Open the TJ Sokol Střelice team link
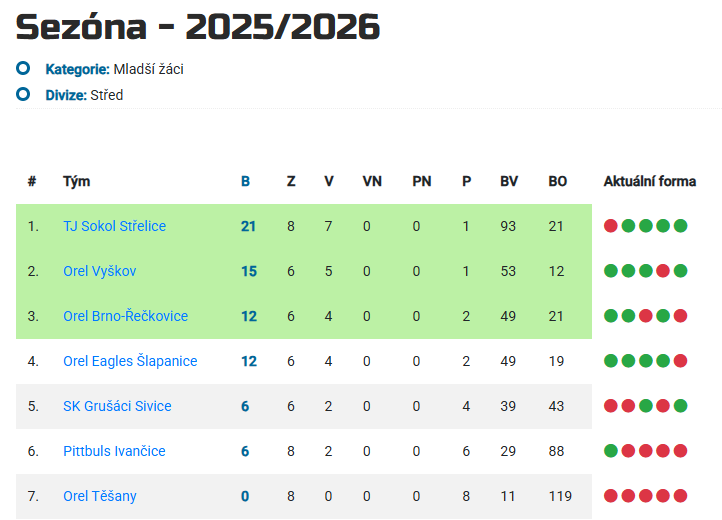This screenshot has height=520, width=722. [114, 226]
